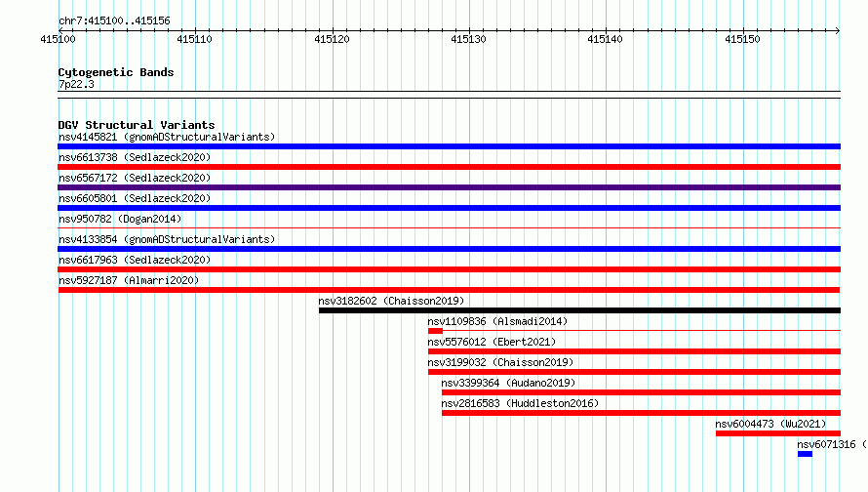
Task: Open the nsv6567172 (Sedlazeck2020) label
Action: 135,178
